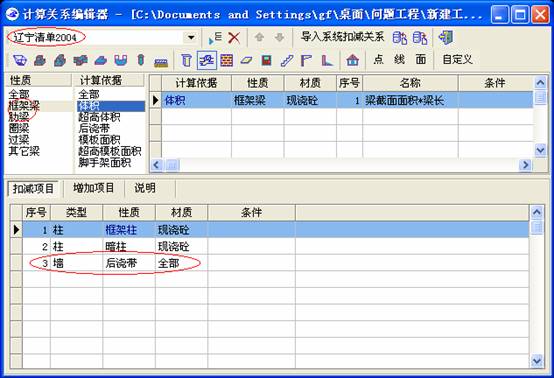
Task: Click the 梁截面面积*梁长 name cell
Action: click(x=410, y=101)
